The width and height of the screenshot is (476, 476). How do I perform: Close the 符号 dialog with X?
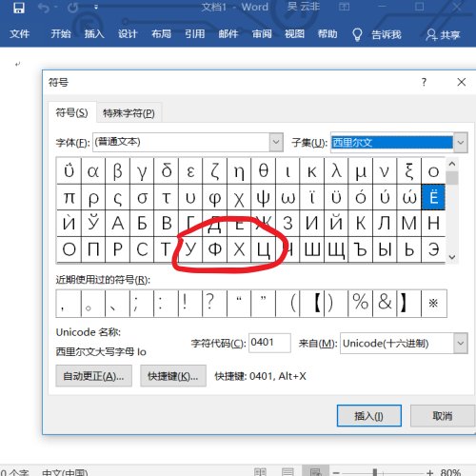(x=462, y=82)
